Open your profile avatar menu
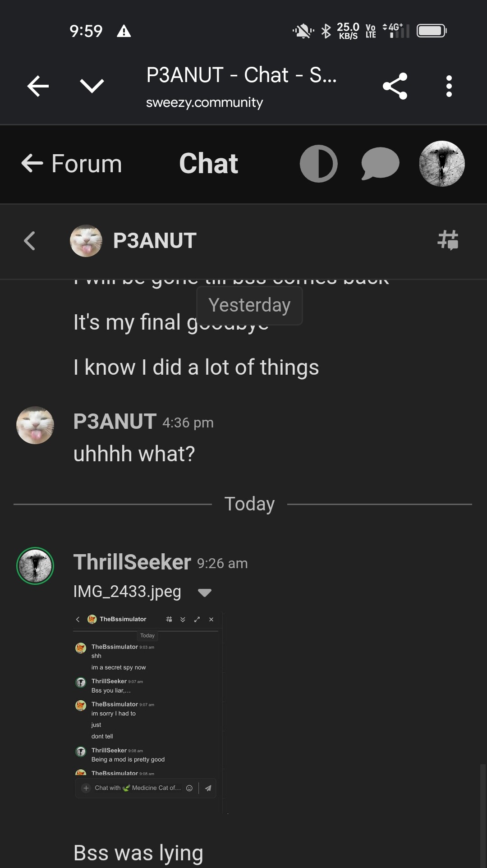The width and height of the screenshot is (487, 868). click(442, 164)
